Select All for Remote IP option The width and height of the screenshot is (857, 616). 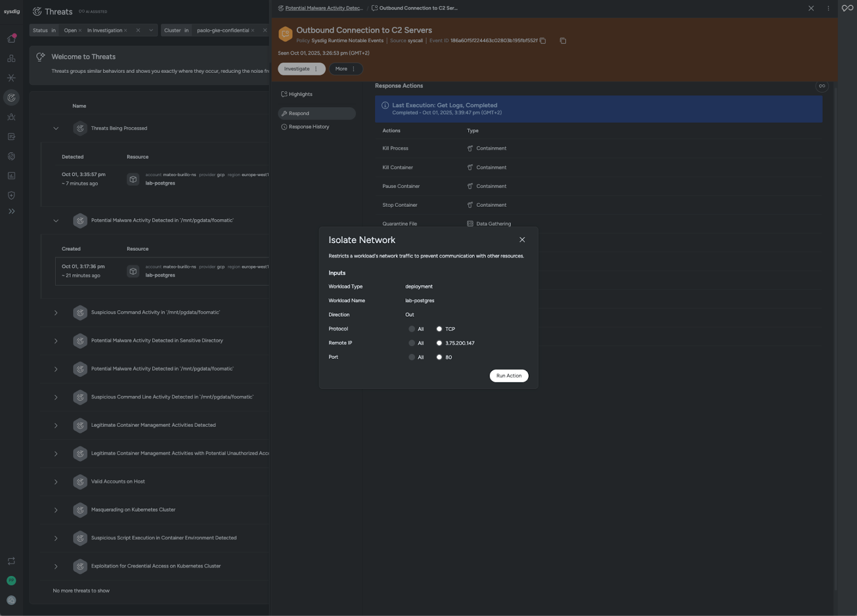(x=412, y=343)
